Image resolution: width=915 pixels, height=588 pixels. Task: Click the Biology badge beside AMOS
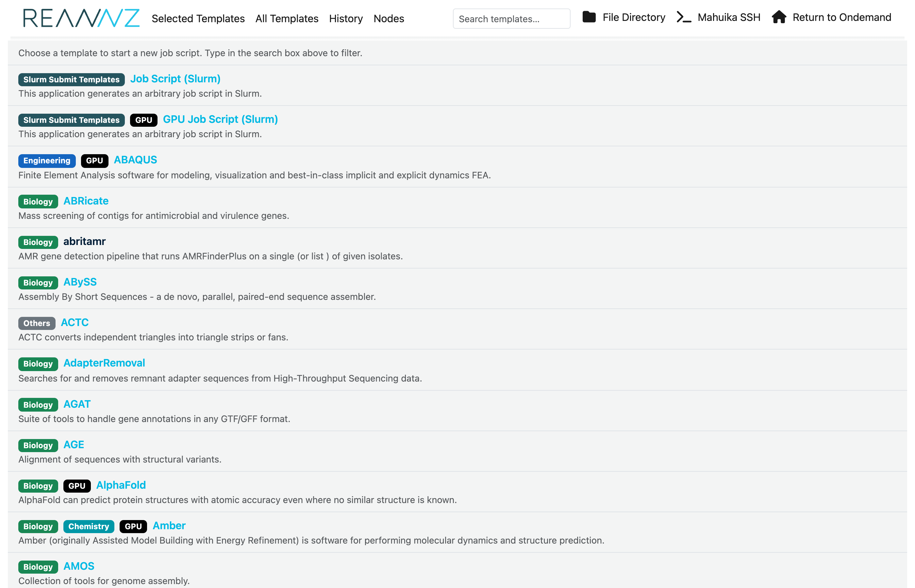[38, 567]
